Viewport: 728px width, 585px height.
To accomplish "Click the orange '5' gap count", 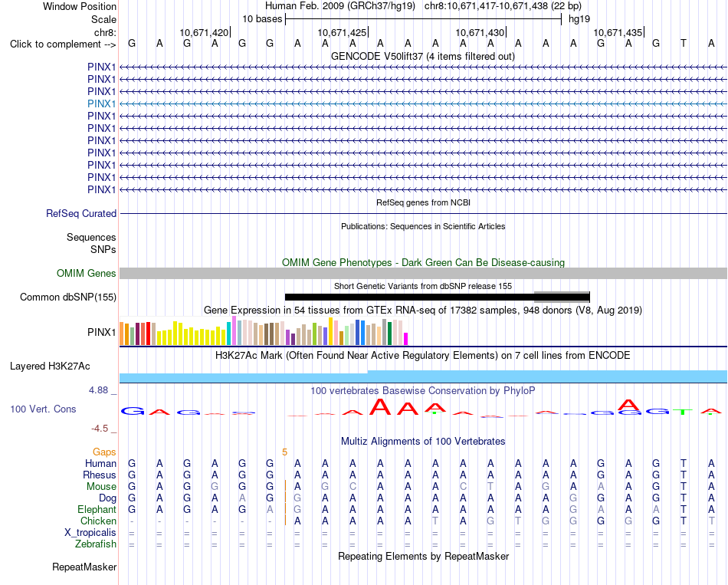I will 284,452.
